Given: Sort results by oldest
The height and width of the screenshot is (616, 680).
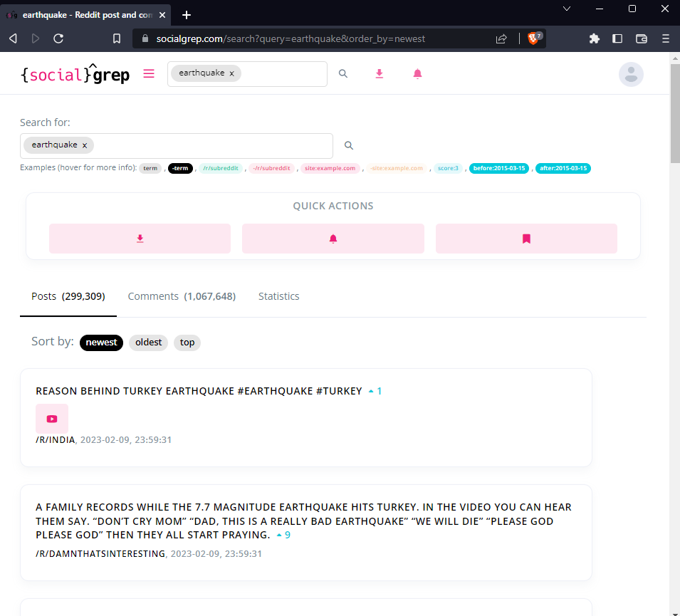Looking at the screenshot, I should pyautogui.click(x=148, y=343).
